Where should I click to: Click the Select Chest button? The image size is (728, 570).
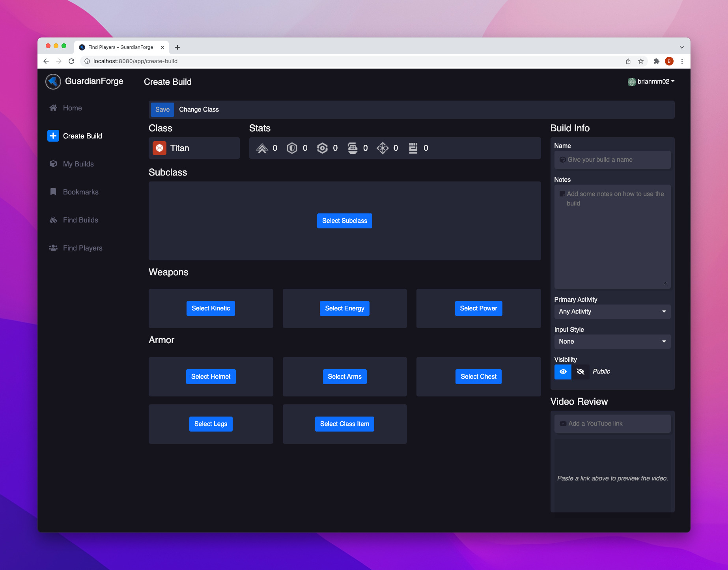click(x=478, y=377)
